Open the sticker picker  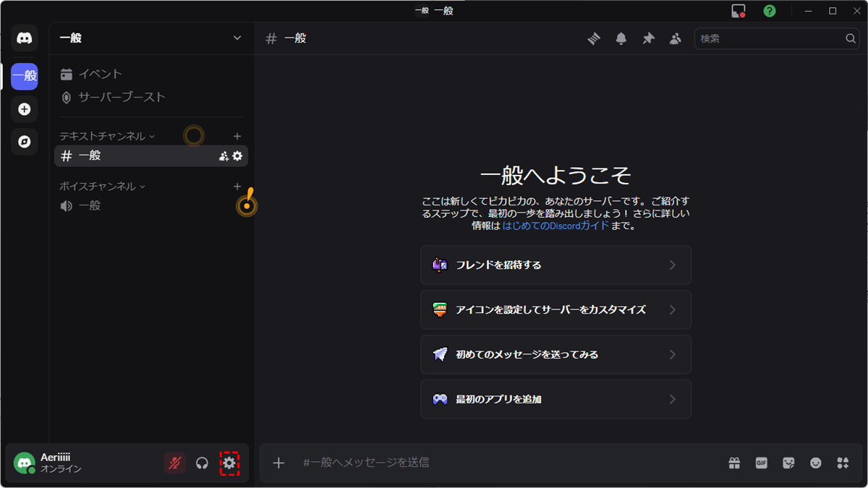coord(788,463)
